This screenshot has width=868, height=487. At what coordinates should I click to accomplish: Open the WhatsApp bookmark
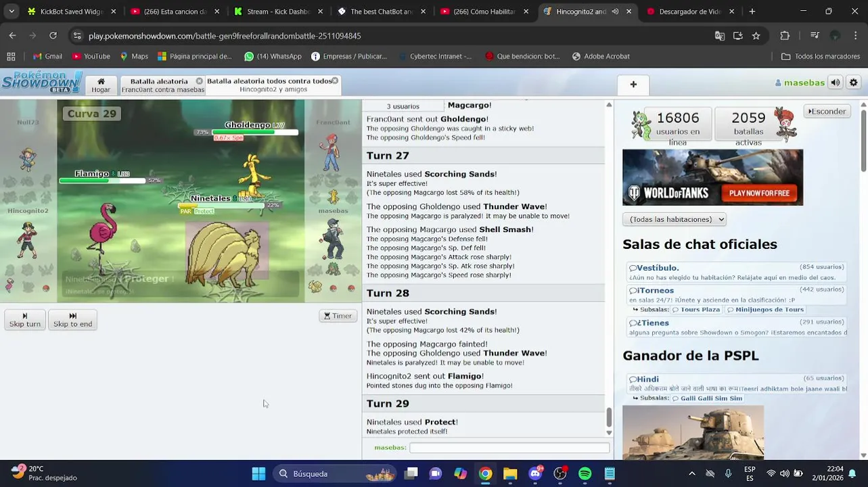pos(273,56)
